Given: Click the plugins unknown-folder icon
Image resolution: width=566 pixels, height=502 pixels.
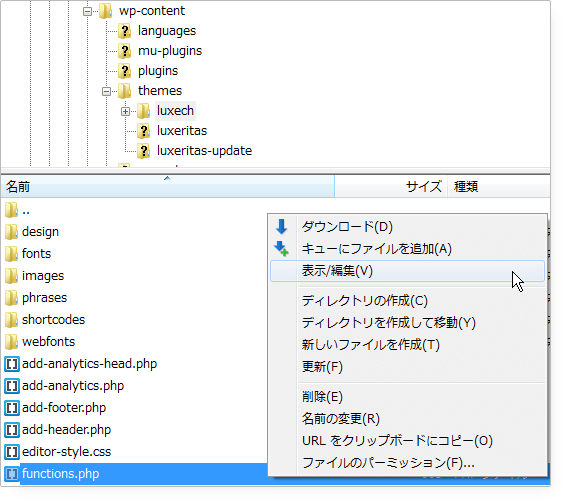Looking at the screenshot, I should [125, 71].
